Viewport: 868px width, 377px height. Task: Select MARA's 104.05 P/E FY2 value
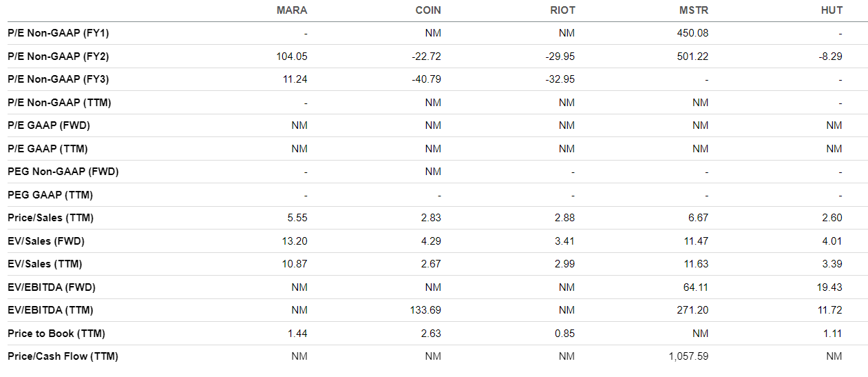[x=291, y=57]
